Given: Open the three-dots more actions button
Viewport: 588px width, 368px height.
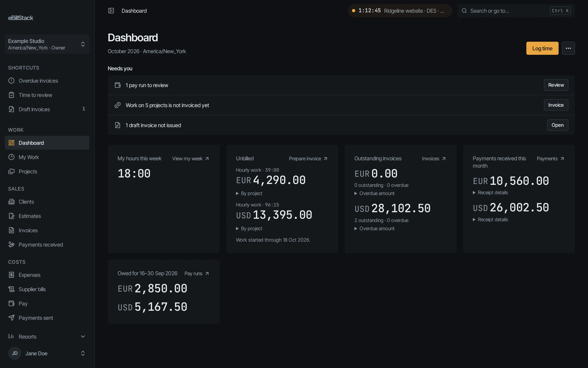Looking at the screenshot, I should (568, 48).
